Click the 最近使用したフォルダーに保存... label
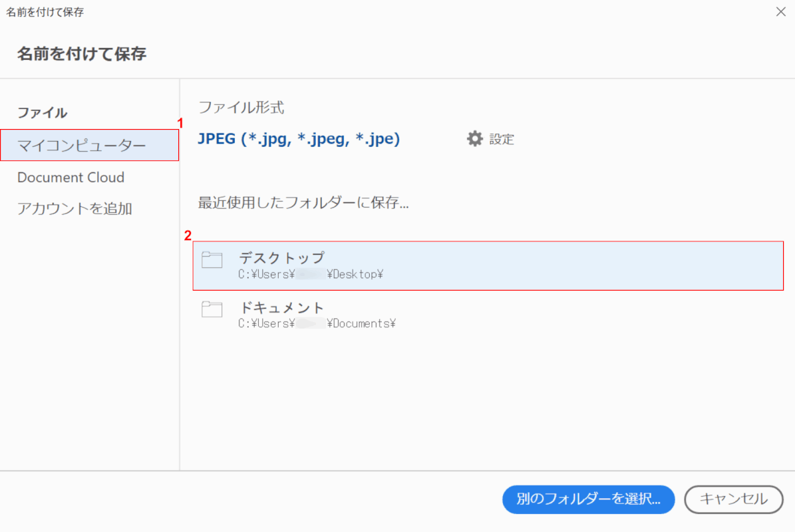This screenshot has width=795, height=532. click(x=303, y=203)
